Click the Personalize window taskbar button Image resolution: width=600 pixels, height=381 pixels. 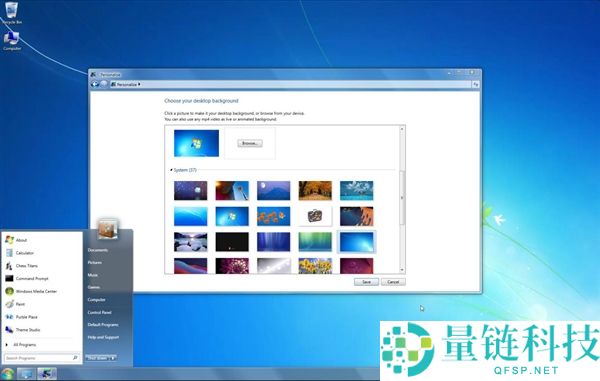coord(47,374)
